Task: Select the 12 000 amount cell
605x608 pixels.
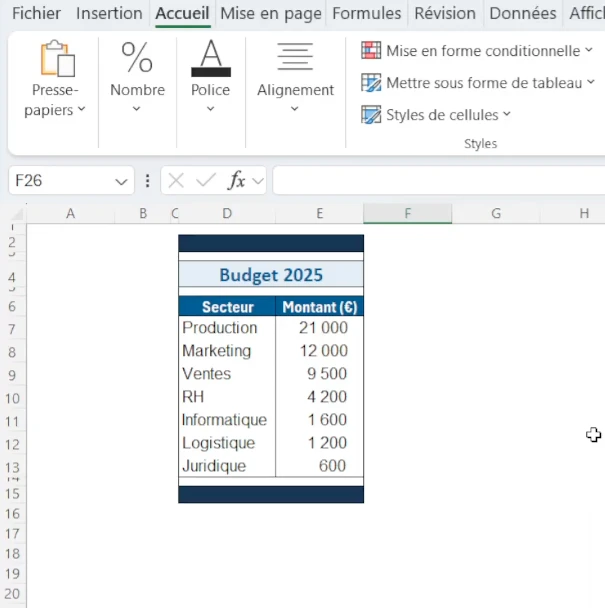Action: pos(320,351)
